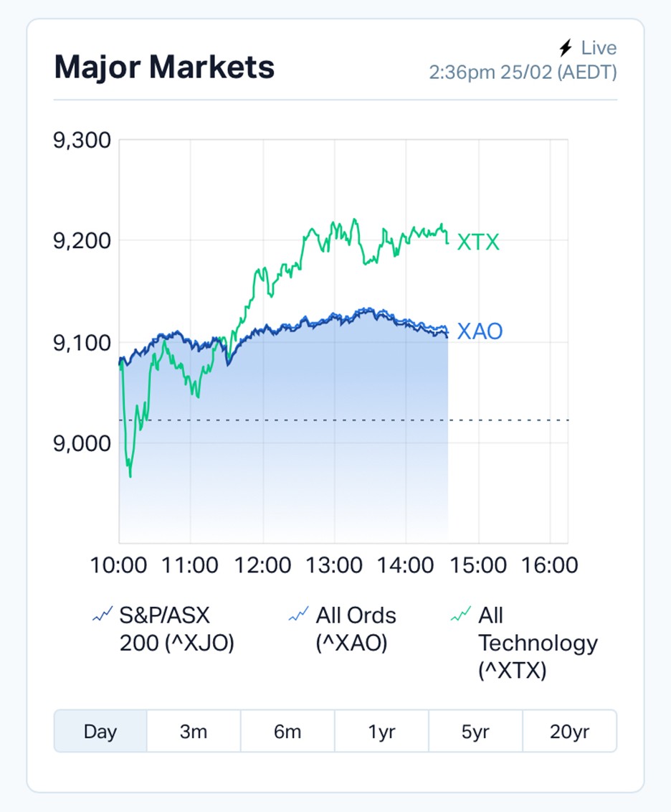
Task: Click the blue XAO line label
Action: coord(480,331)
